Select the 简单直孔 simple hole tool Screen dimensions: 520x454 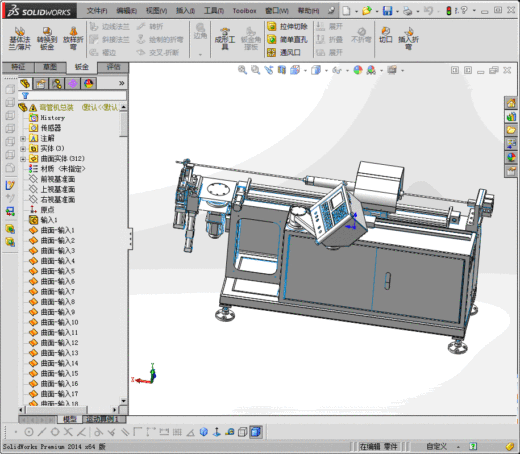pyautogui.click(x=287, y=39)
